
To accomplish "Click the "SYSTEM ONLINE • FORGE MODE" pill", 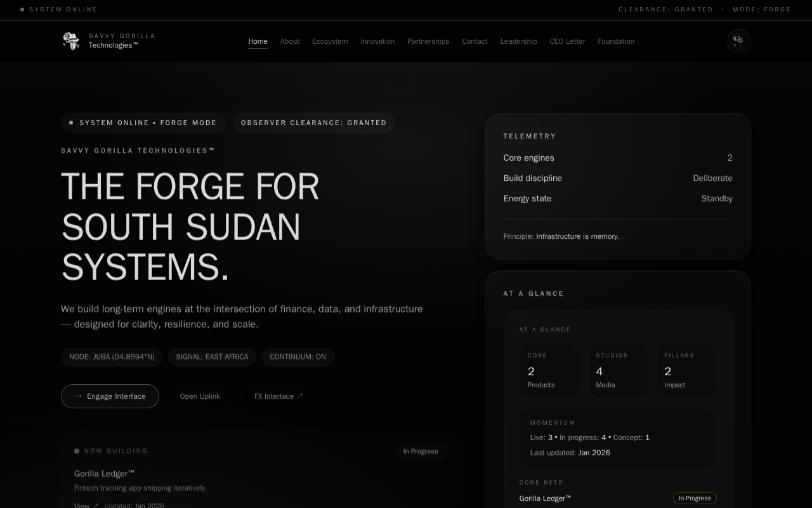I will (x=143, y=123).
